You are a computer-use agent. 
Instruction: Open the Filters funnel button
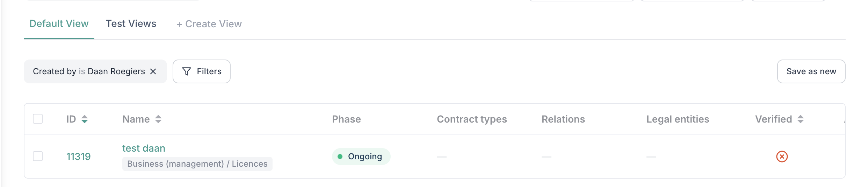click(x=202, y=71)
